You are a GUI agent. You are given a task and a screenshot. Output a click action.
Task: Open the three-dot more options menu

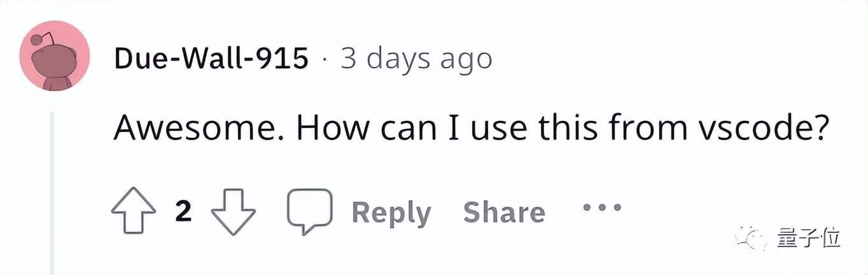pyautogui.click(x=602, y=207)
